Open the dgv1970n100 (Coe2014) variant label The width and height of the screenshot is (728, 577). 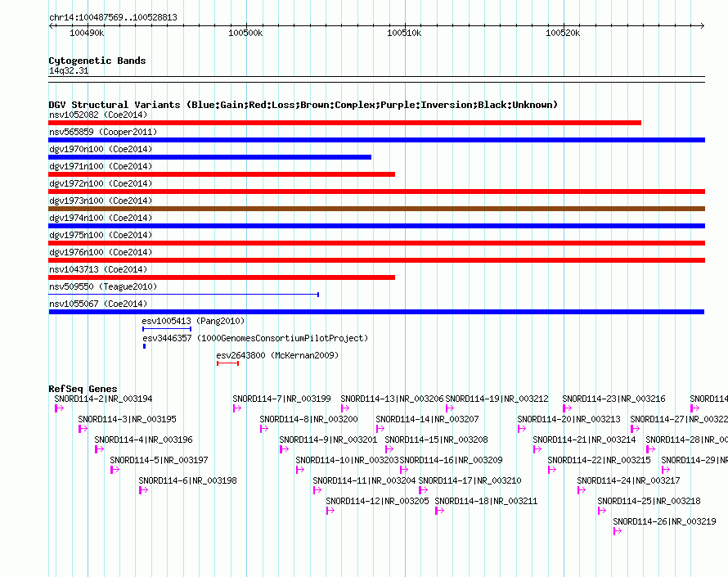pos(101,149)
